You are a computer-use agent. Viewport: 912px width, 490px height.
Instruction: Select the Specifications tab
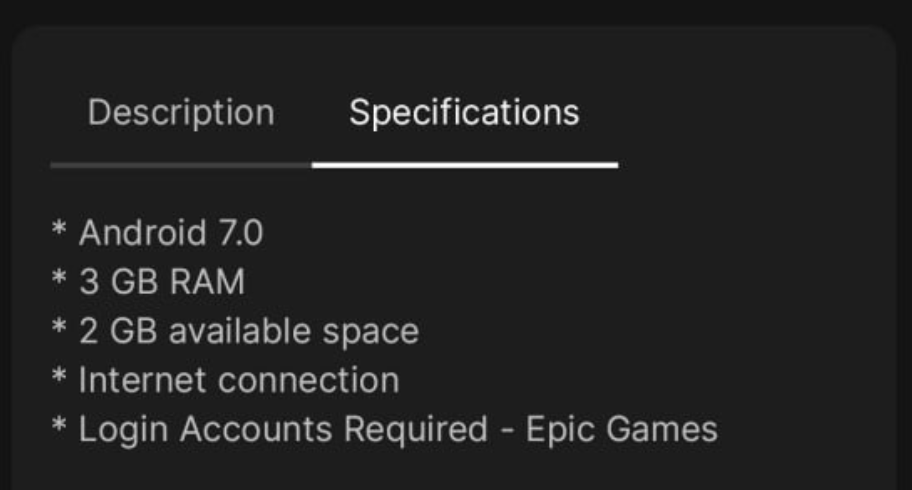pyautogui.click(x=464, y=112)
